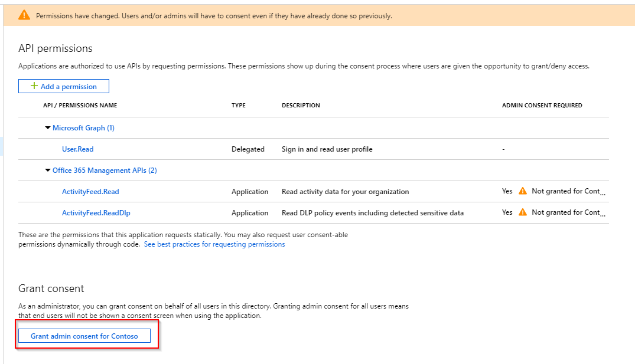Click Grant admin consent for Contoso

84,336
